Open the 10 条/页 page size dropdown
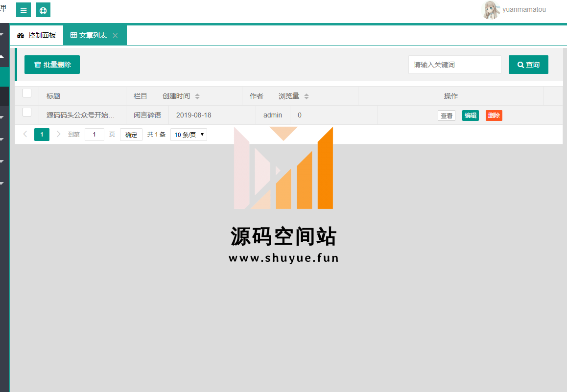The image size is (567, 392). 189,135
